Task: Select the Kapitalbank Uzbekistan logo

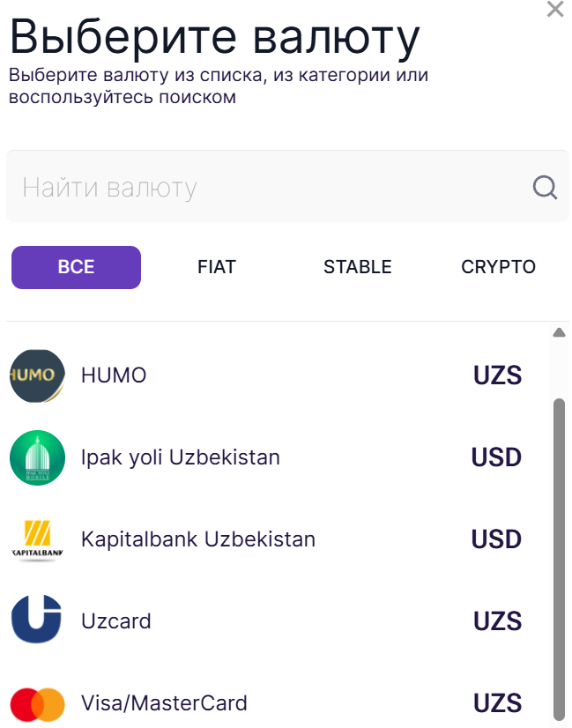Action: pyautogui.click(x=37, y=539)
